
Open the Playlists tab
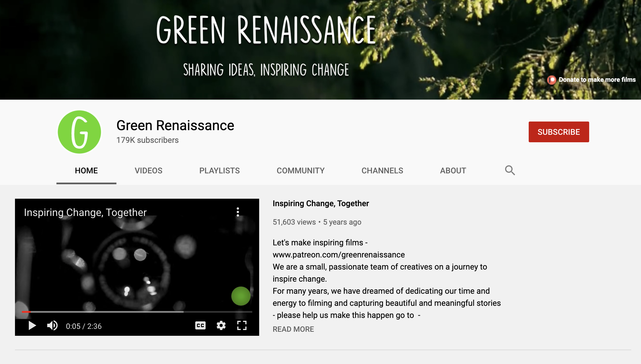click(219, 171)
